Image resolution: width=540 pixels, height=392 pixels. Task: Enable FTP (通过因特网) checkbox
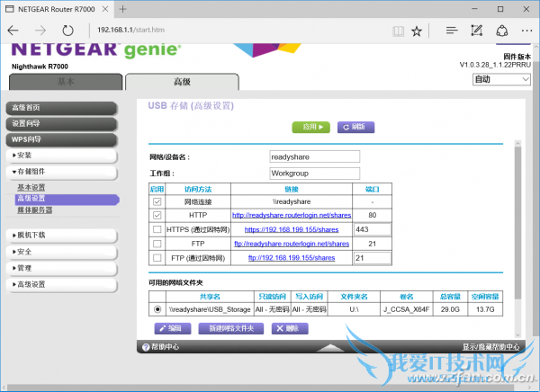[x=157, y=258]
